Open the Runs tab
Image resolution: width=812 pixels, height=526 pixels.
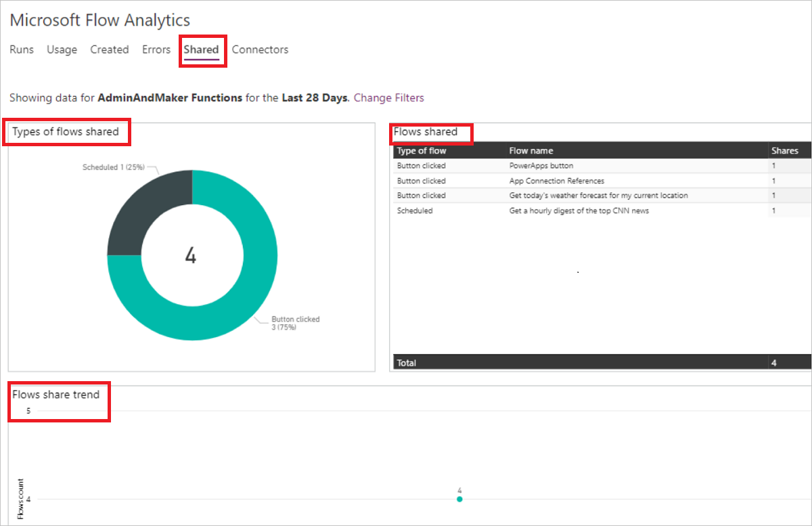[22, 49]
